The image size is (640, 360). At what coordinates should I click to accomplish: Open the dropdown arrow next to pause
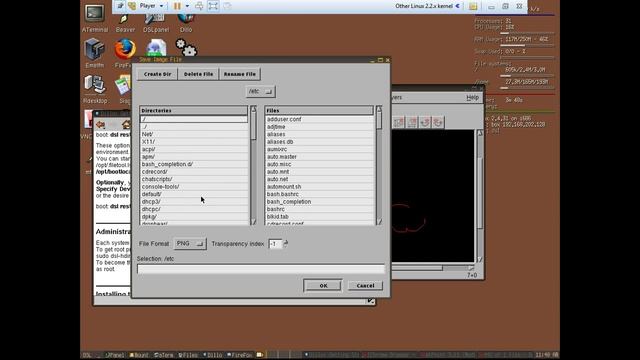(187, 6)
